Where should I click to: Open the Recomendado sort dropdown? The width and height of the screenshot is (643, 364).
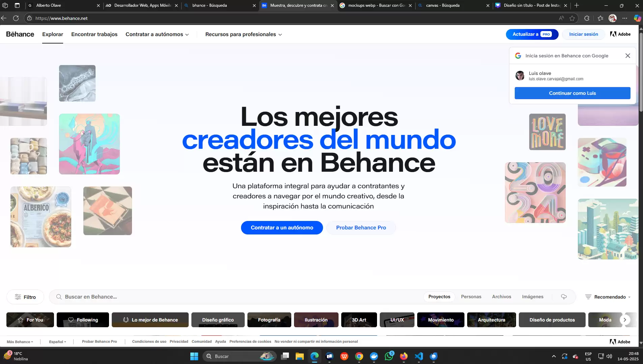tap(608, 297)
